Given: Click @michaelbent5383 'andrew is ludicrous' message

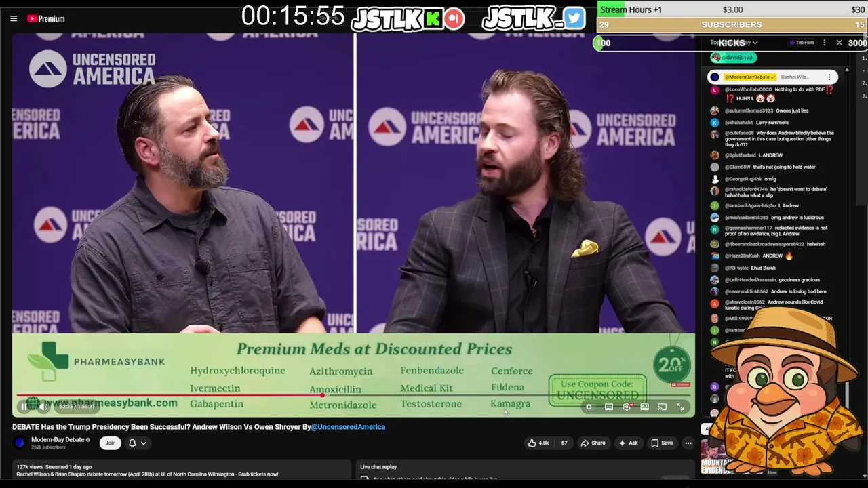Looking at the screenshot, I should point(773,218).
